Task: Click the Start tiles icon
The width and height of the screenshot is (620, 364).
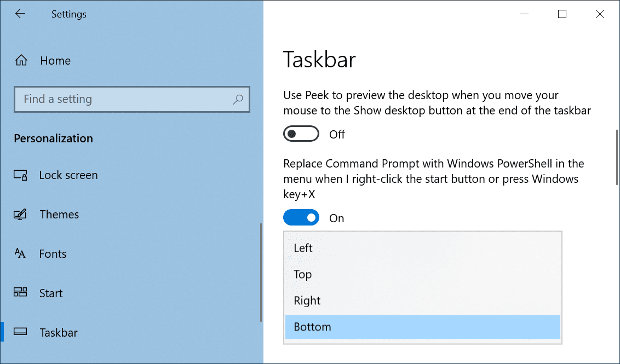Action: coord(21,293)
